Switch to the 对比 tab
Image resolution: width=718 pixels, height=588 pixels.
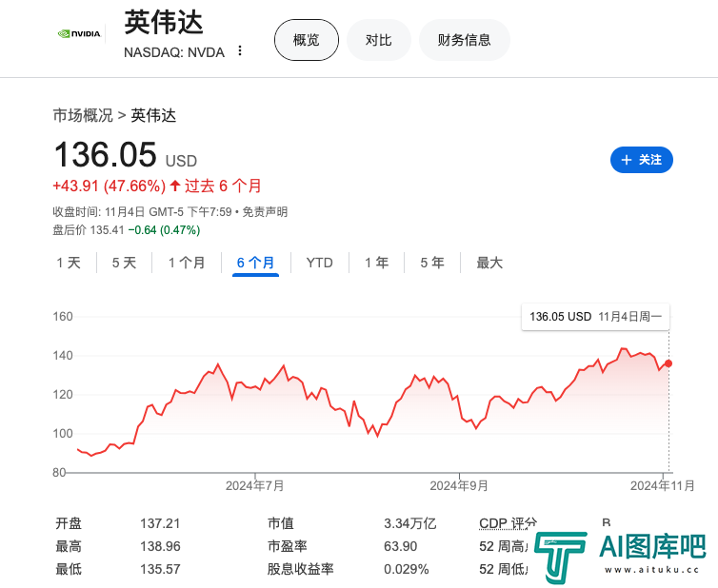click(x=379, y=40)
